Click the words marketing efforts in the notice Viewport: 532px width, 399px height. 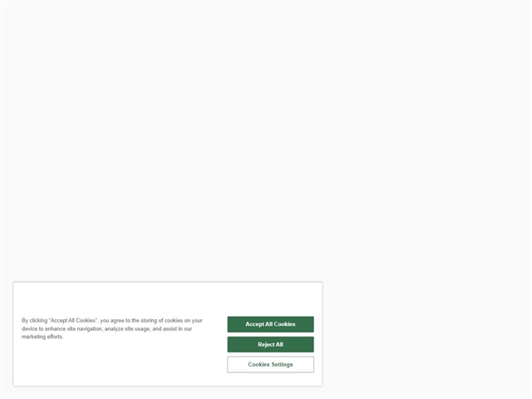pos(42,337)
